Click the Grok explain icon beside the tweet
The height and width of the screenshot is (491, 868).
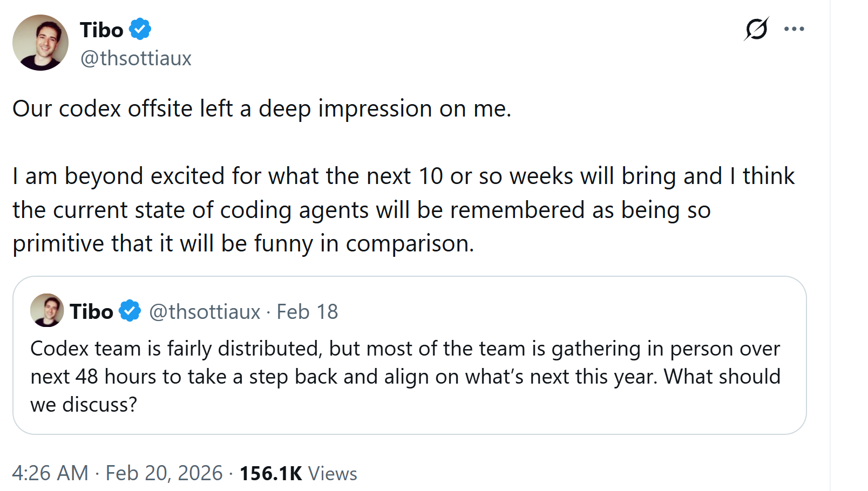click(756, 29)
